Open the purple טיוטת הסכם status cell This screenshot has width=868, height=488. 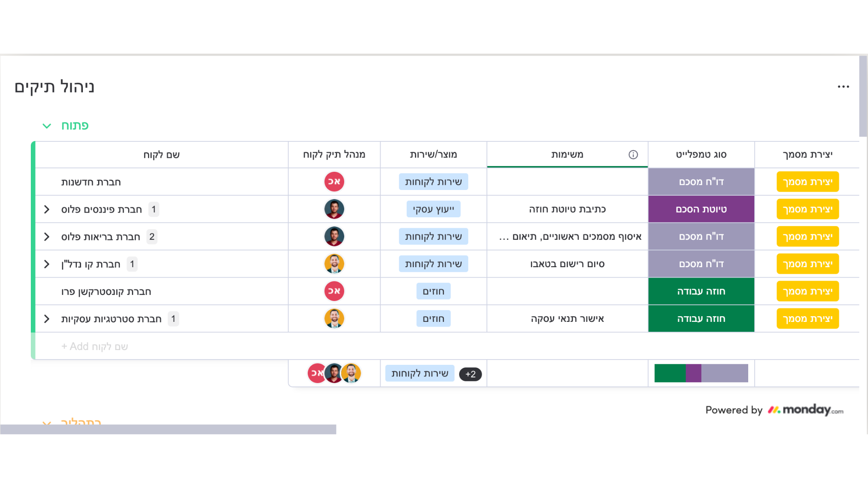(x=701, y=209)
